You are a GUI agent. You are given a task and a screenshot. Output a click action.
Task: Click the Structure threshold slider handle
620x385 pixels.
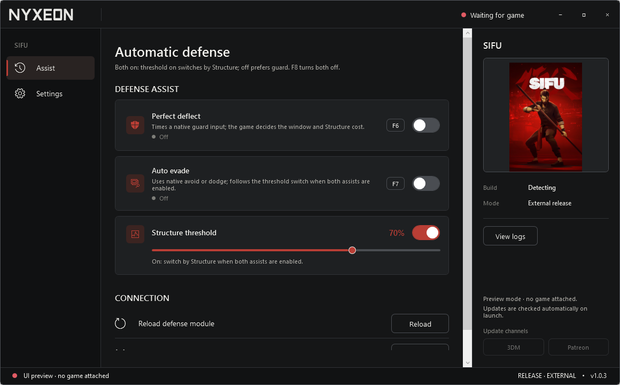coord(352,250)
